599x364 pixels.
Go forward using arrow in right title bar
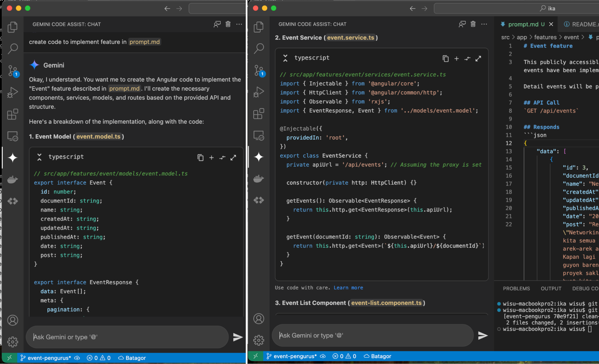(x=424, y=8)
